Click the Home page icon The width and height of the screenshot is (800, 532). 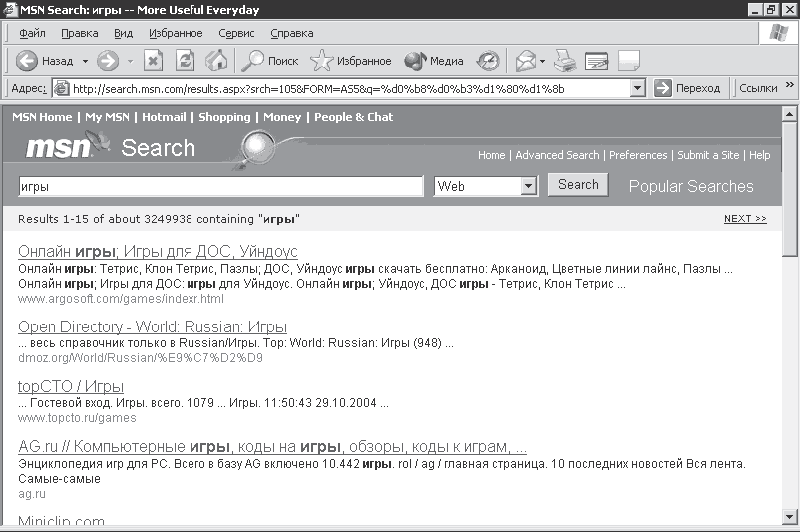[x=216, y=61]
